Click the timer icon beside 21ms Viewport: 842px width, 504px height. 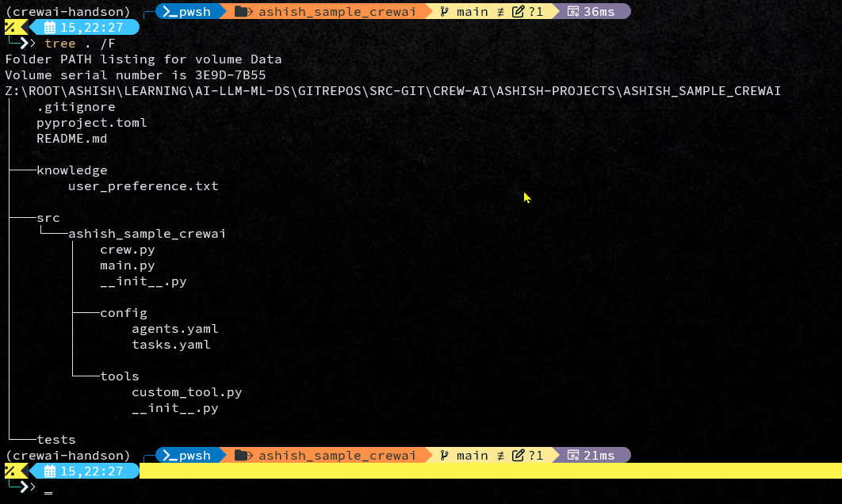pos(572,455)
